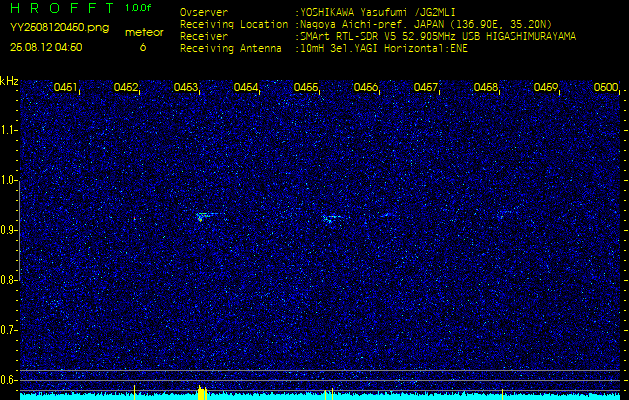Image resolution: width=629 pixels, height=400 pixels.
Task: Click the 0.7 frequency axis label
Action: 7,330
